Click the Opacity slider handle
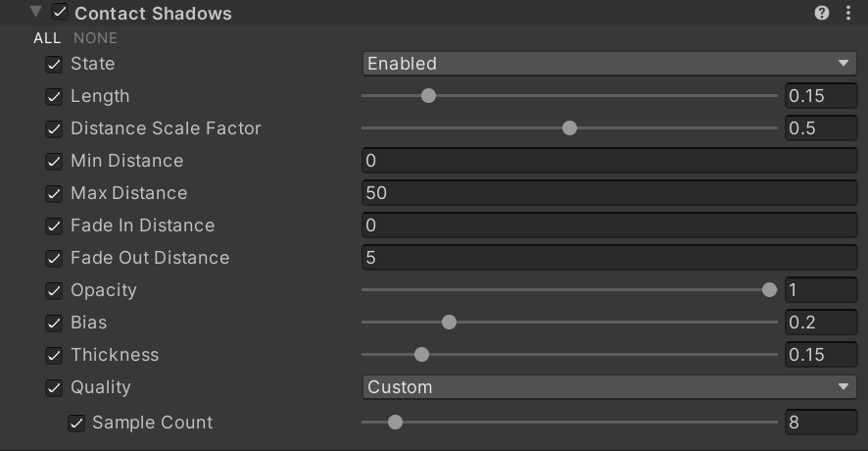Screen dimensions: 868x451 pyautogui.click(x=769, y=290)
